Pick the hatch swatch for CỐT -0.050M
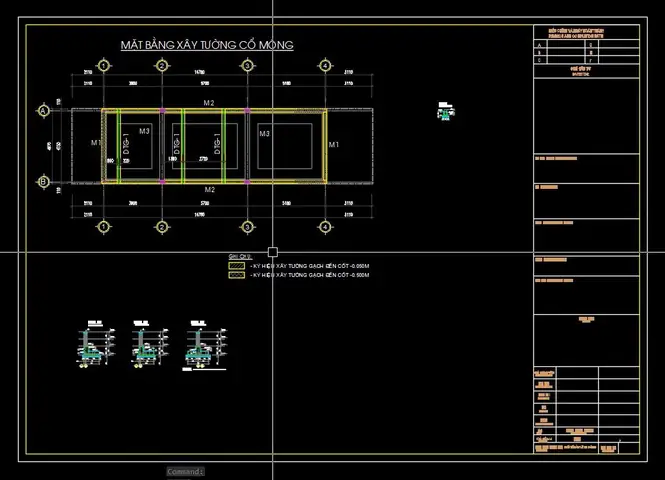Screen dimensions: 665x480 (x=237, y=266)
